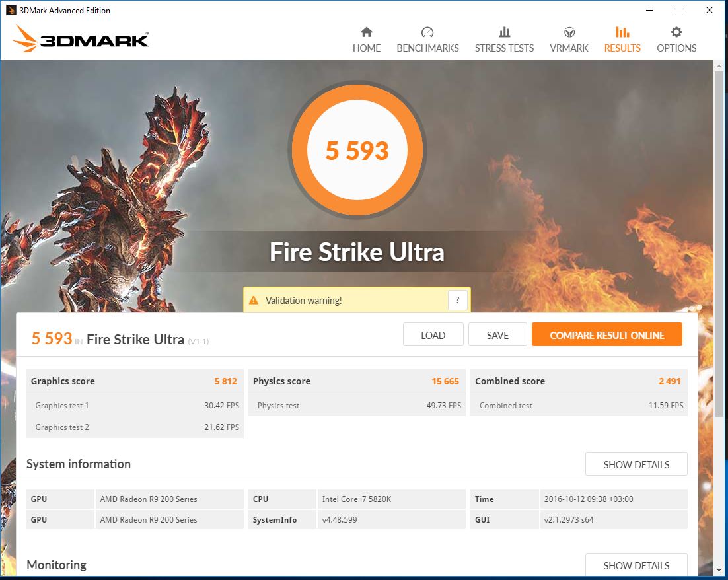
Task: Click Combined test 11.59 FPS value
Action: pos(666,406)
